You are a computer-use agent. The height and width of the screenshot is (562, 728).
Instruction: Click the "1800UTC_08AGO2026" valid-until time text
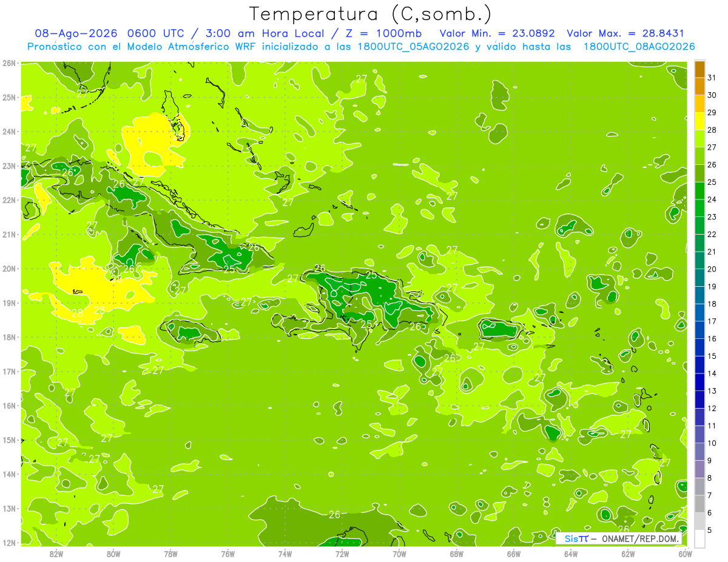point(639,47)
